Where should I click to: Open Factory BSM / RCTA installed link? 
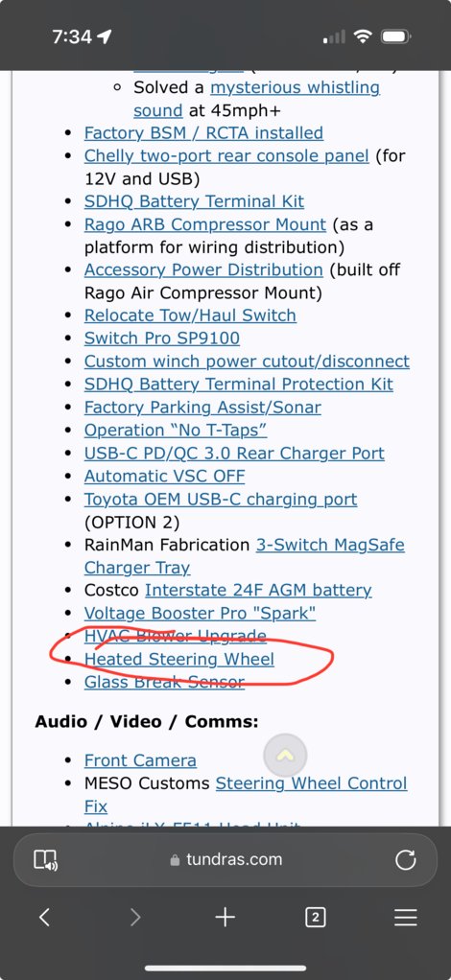(x=204, y=132)
